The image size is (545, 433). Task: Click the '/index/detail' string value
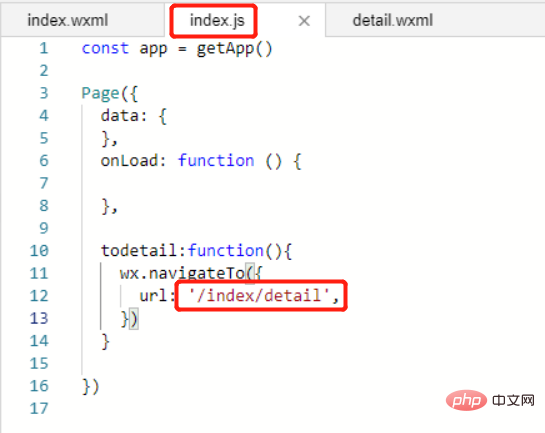point(259,296)
